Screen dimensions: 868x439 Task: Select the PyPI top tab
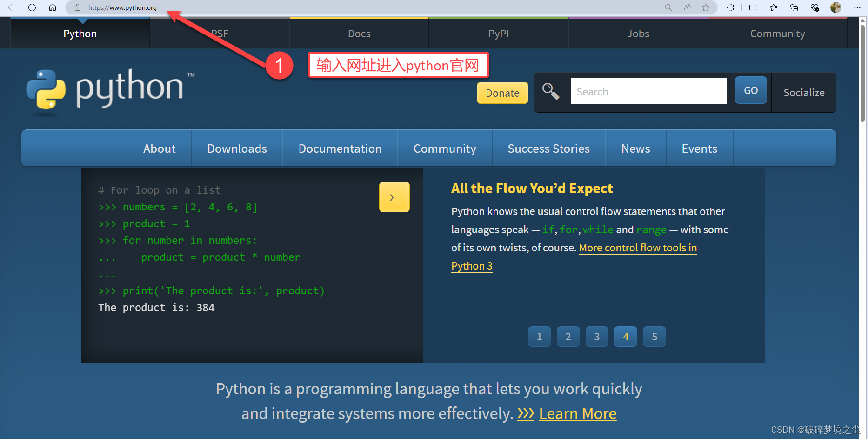click(499, 34)
